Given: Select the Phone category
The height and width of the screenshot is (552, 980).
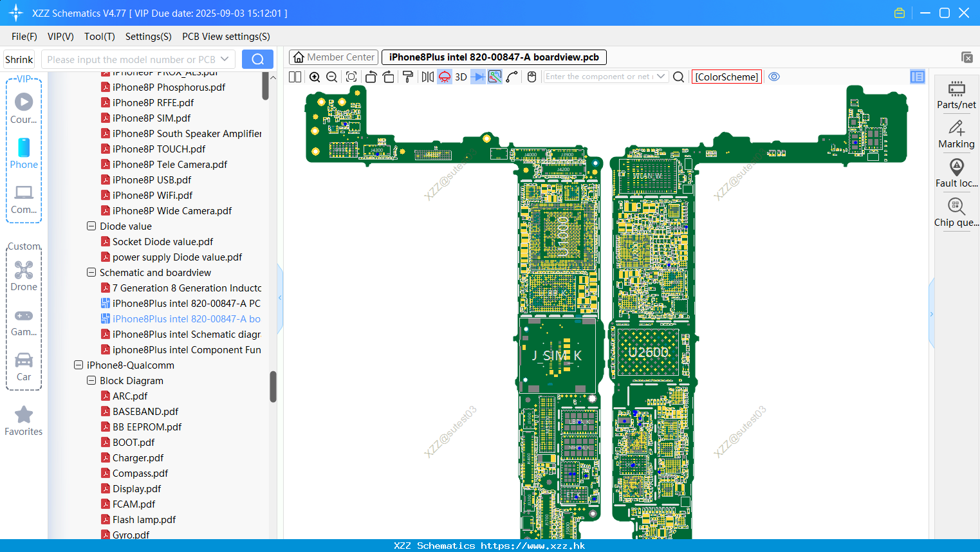Looking at the screenshot, I should [x=24, y=154].
